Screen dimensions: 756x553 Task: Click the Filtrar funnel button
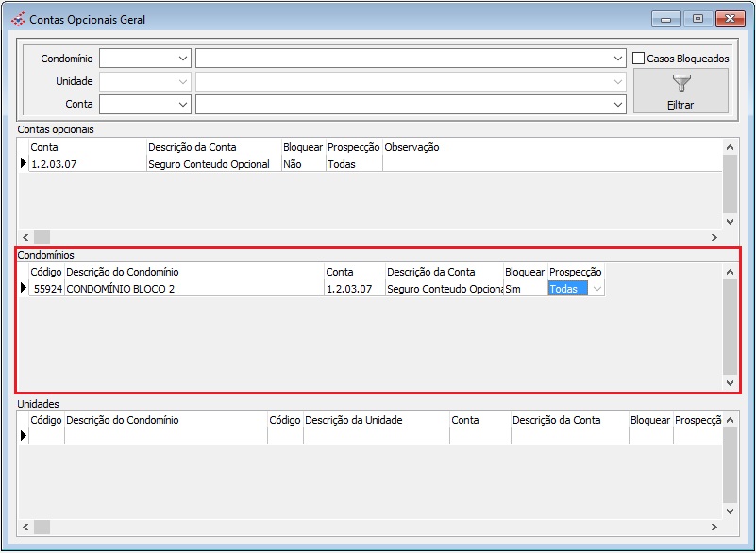click(680, 91)
